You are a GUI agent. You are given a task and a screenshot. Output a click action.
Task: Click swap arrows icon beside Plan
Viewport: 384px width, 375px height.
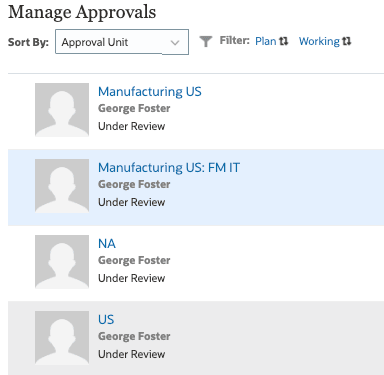click(x=284, y=41)
